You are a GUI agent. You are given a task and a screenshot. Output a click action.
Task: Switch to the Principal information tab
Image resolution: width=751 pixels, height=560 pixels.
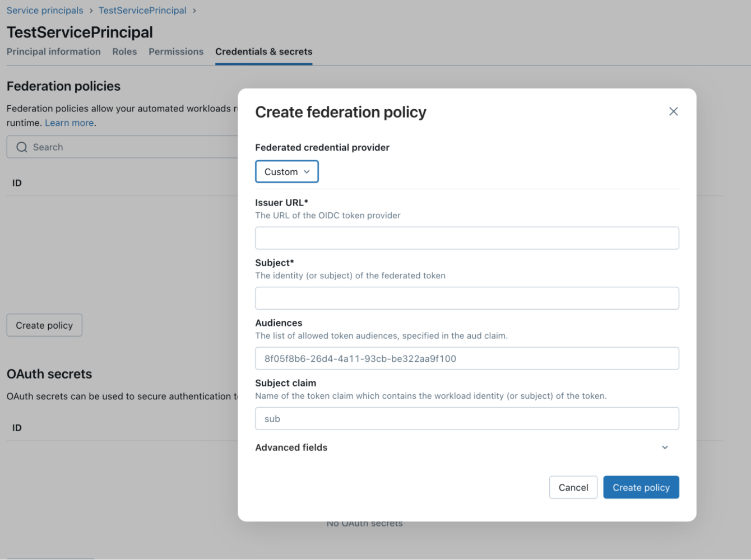pyautogui.click(x=53, y=52)
